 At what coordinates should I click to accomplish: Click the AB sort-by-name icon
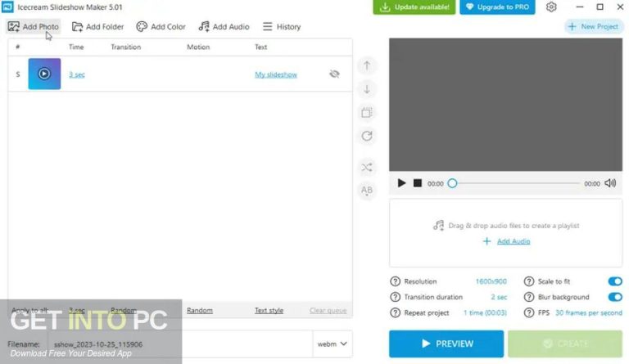point(367,191)
